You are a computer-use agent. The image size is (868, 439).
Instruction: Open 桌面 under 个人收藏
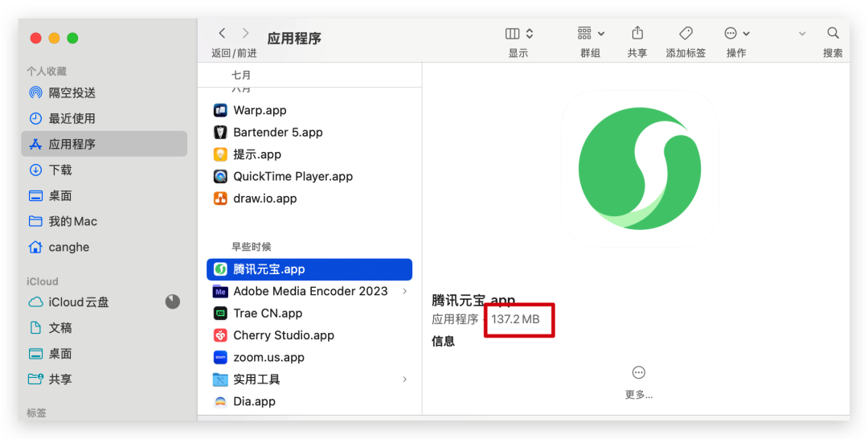tap(104, 195)
